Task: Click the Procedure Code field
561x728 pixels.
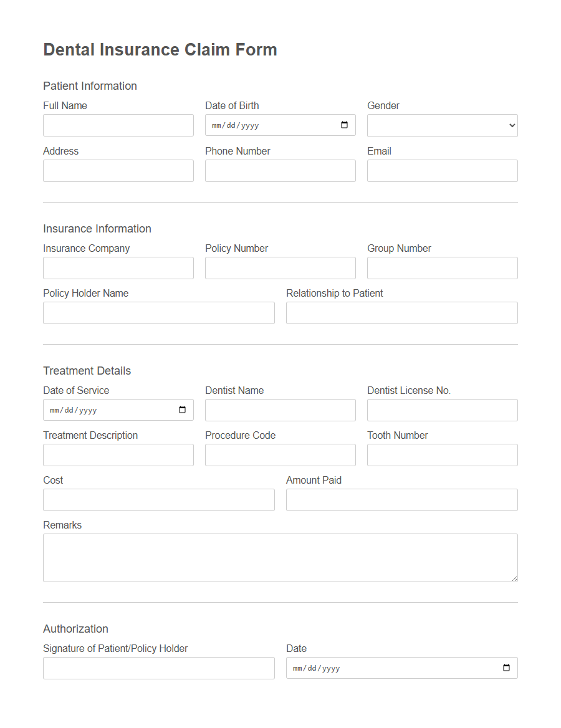Action: 280,454
